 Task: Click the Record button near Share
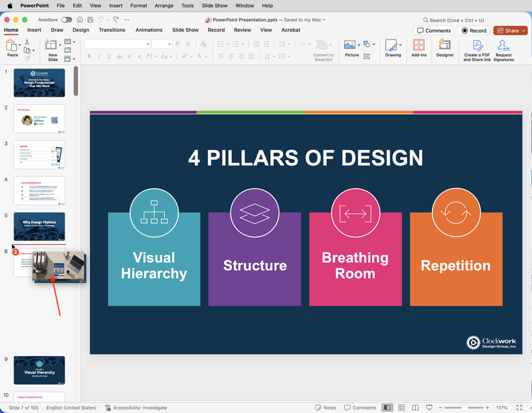pyautogui.click(x=474, y=31)
